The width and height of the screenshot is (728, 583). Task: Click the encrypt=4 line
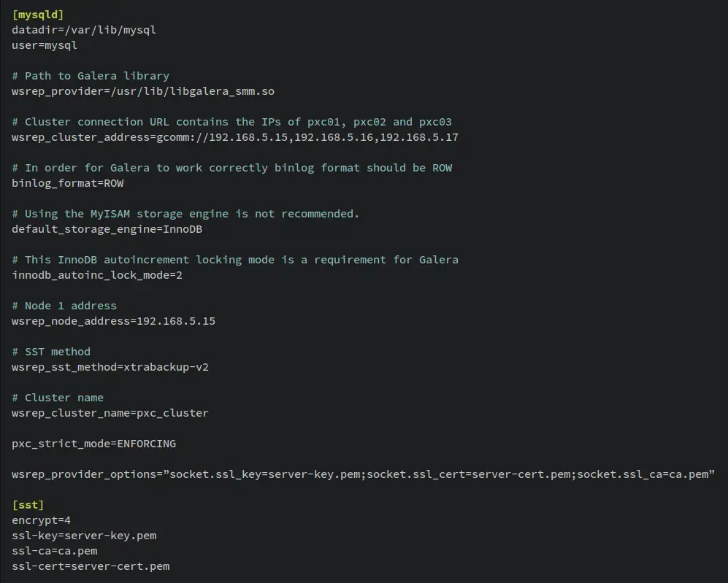[42, 520]
